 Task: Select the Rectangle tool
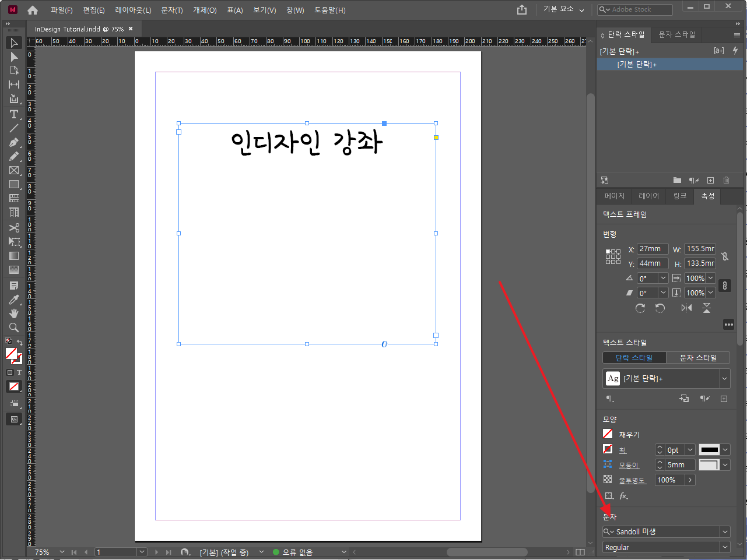click(14, 184)
